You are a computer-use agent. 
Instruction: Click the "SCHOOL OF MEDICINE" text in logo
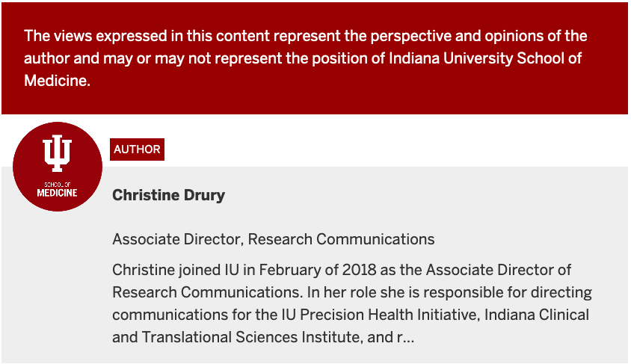(58, 190)
